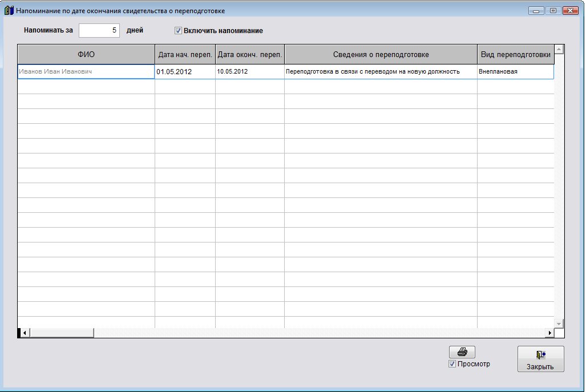This screenshot has height=392, width=586.
Task: Click Дата оконч. переп. column header
Action: 250,54
